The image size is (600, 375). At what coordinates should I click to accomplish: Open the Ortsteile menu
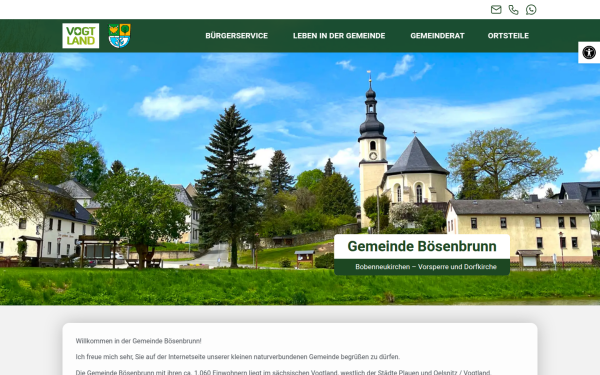pos(508,36)
